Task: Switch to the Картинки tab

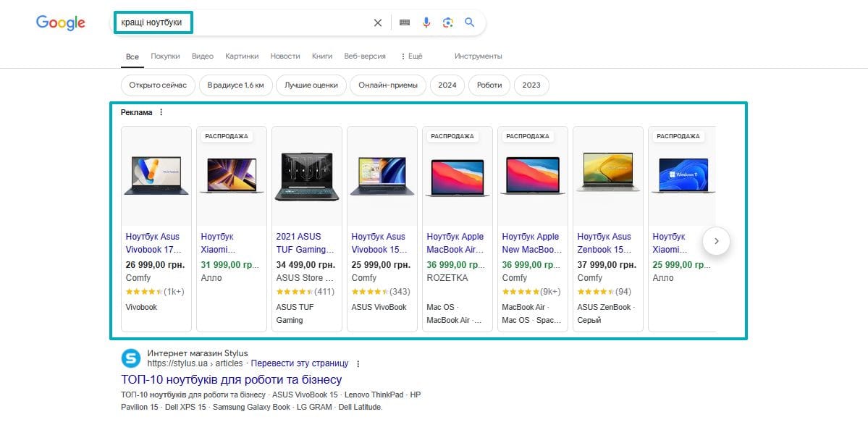Action: (242, 56)
